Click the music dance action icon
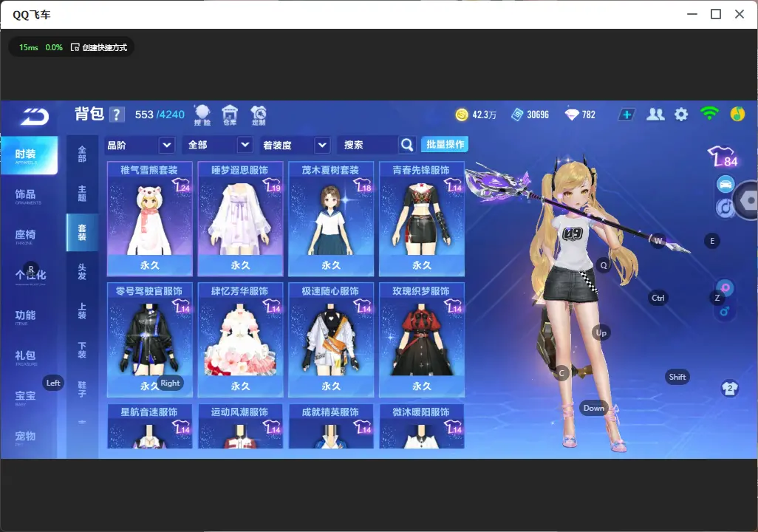 (725, 208)
